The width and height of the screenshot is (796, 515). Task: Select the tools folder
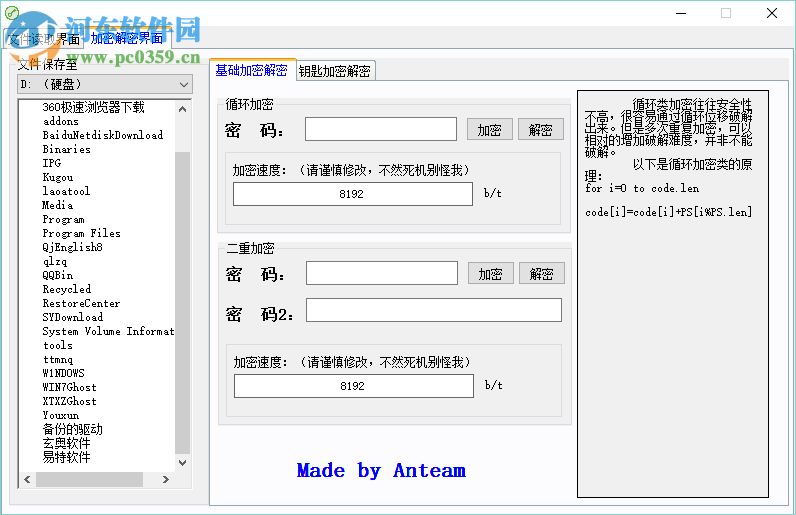pos(58,345)
